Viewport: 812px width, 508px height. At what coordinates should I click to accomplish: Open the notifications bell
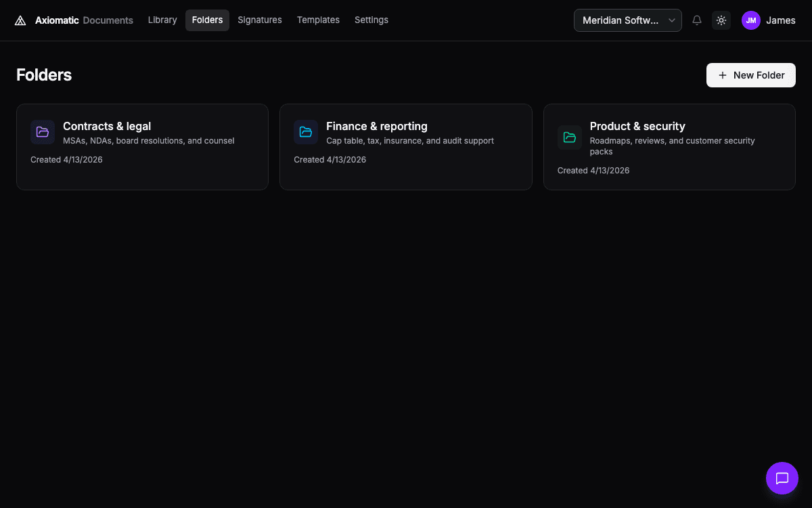pyautogui.click(x=697, y=20)
